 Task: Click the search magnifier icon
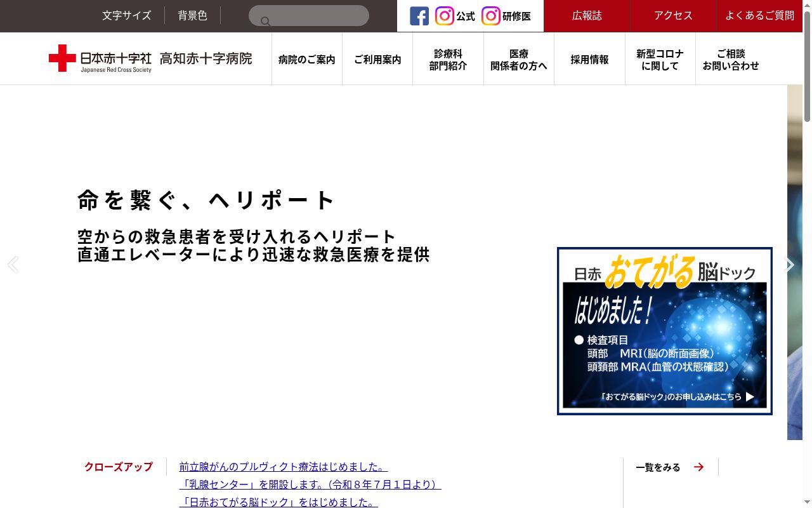[x=265, y=22]
